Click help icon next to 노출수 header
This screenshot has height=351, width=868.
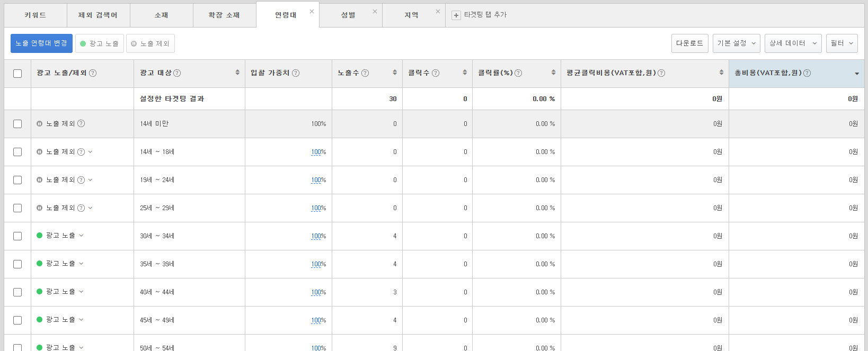click(x=365, y=73)
